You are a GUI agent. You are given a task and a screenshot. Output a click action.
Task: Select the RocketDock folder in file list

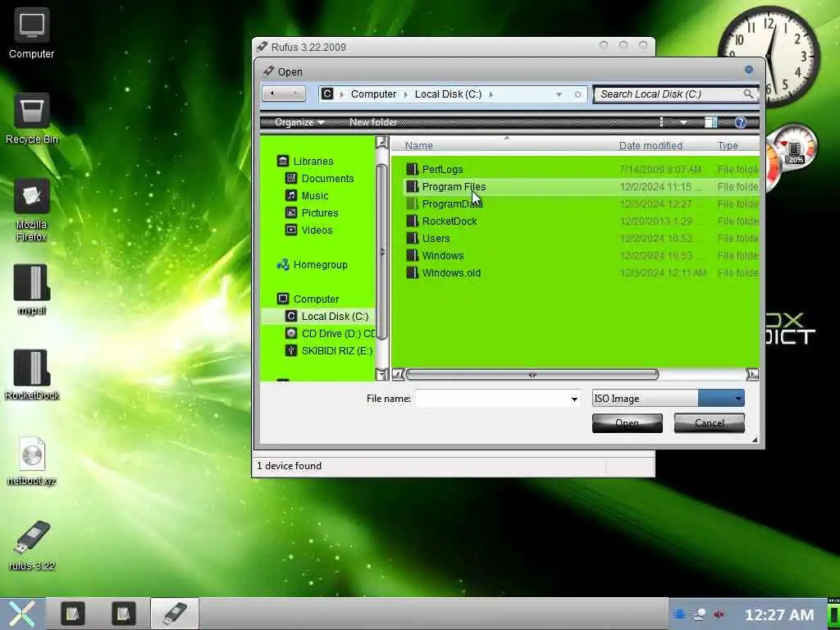tap(441, 221)
